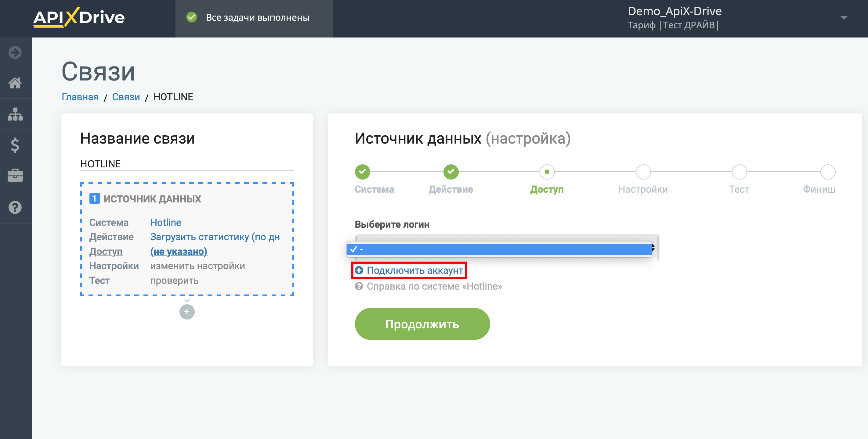Open connections via the sitemap sidebar icon
Image resolution: width=868 pixels, height=439 pixels.
[15, 114]
